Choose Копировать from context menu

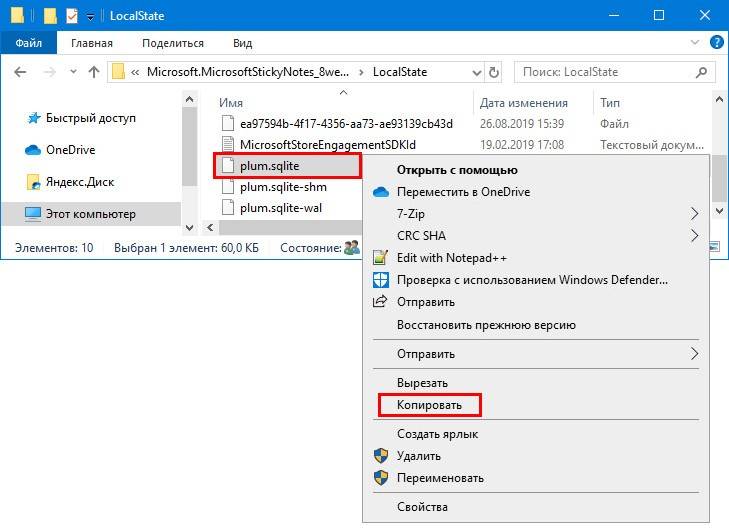(429, 406)
